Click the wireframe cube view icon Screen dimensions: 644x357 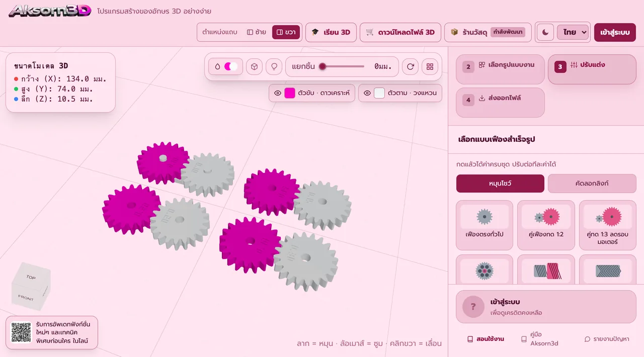[x=255, y=66]
